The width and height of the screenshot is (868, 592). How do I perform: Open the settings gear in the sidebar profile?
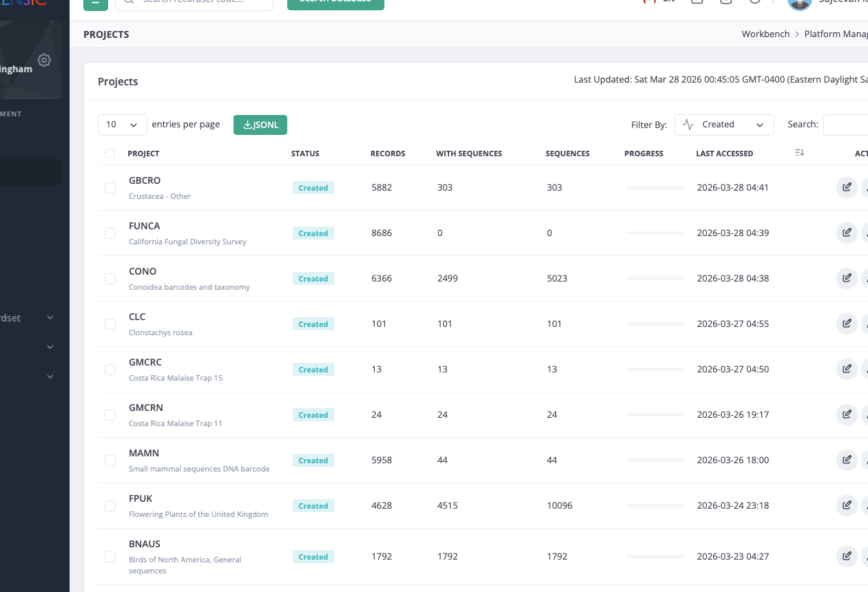[44, 61]
